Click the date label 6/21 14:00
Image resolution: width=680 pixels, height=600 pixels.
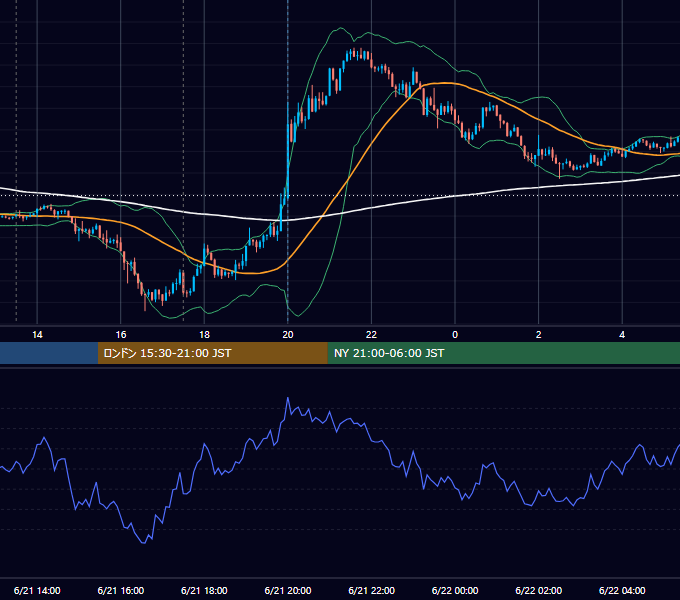click(37, 590)
